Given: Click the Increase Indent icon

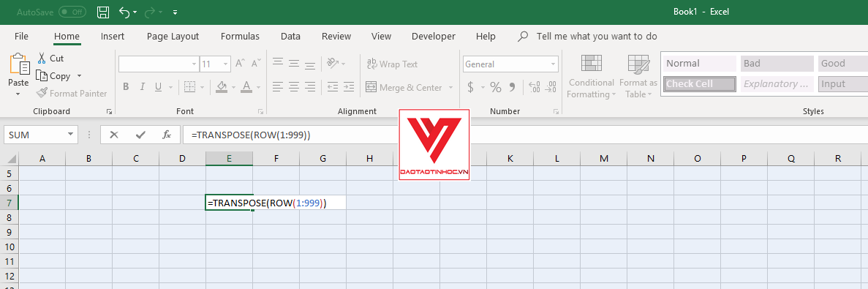Looking at the screenshot, I should click(349, 87).
